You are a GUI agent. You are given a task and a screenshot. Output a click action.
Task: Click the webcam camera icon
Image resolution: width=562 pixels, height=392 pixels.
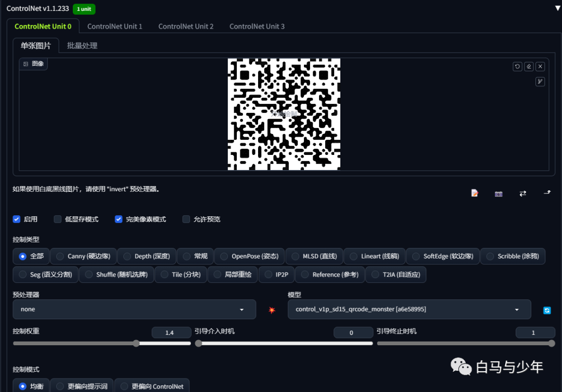(499, 194)
